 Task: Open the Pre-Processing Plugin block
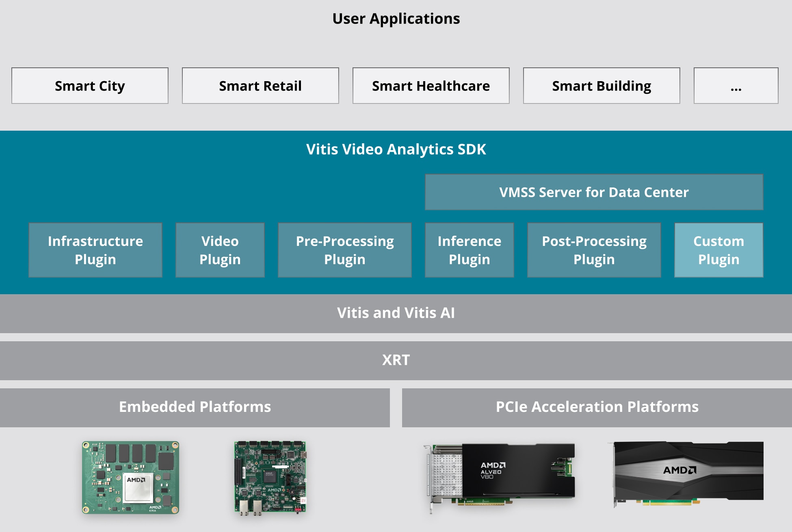point(345,250)
